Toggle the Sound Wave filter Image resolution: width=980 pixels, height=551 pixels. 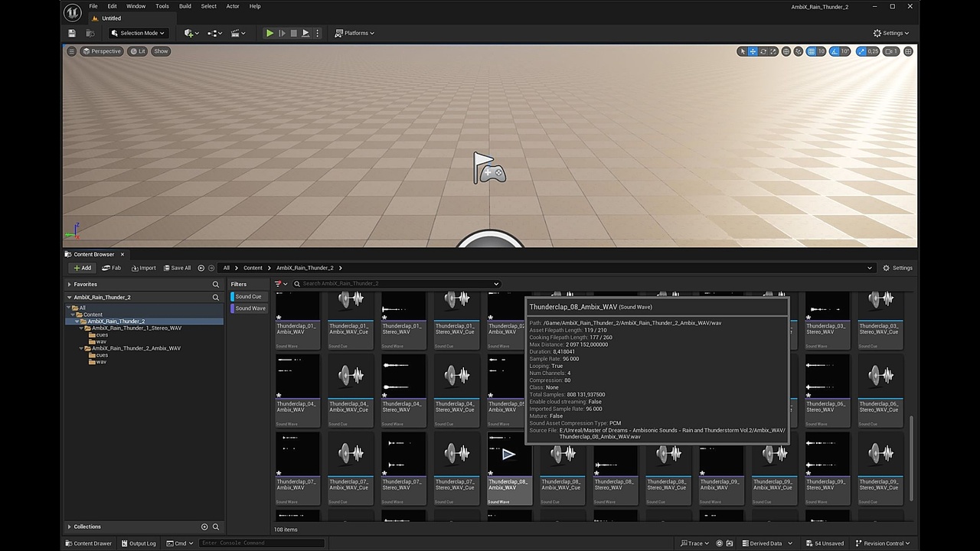[x=249, y=308]
